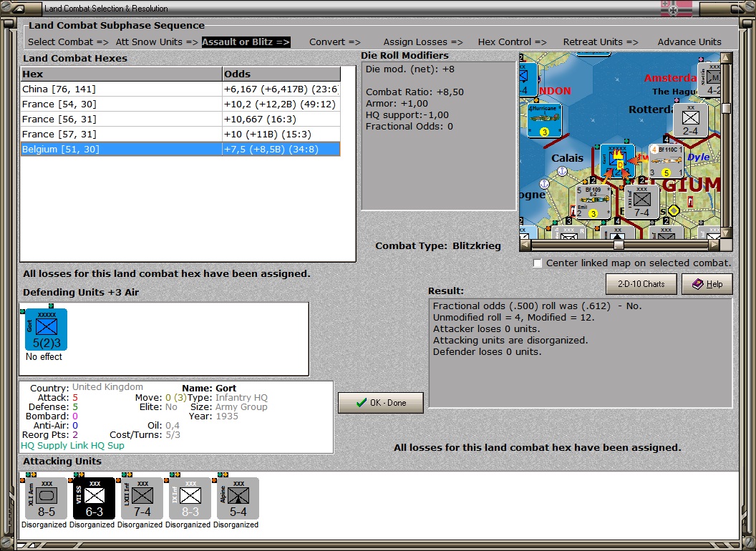Click the Assign Losses subphase
756x551 pixels.
click(x=423, y=42)
